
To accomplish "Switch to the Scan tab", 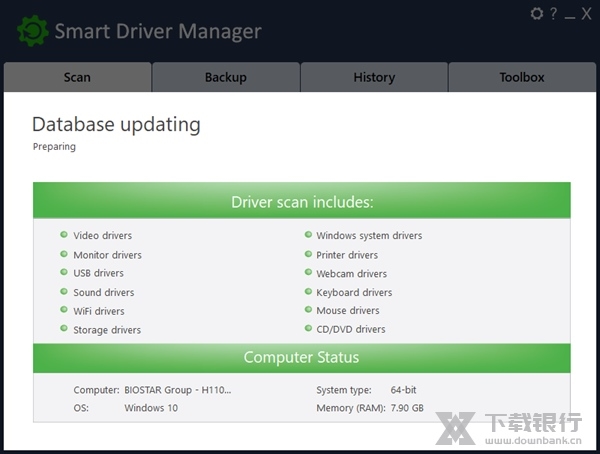I will click(x=77, y=77).
